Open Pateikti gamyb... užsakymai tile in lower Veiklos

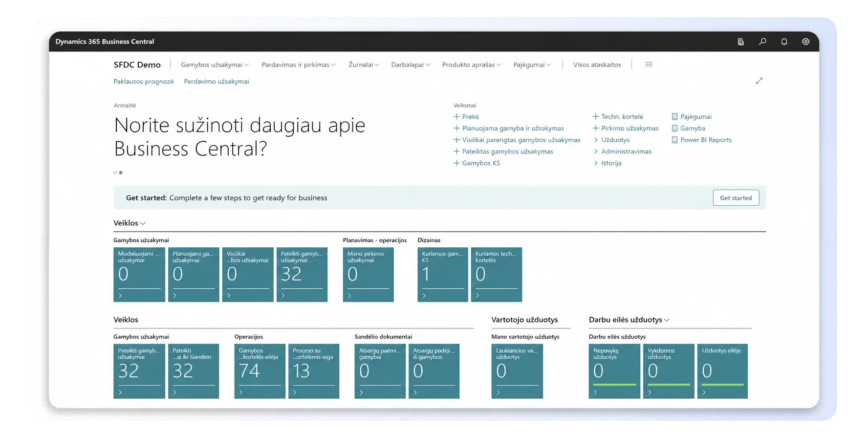[x=139, y=371]
